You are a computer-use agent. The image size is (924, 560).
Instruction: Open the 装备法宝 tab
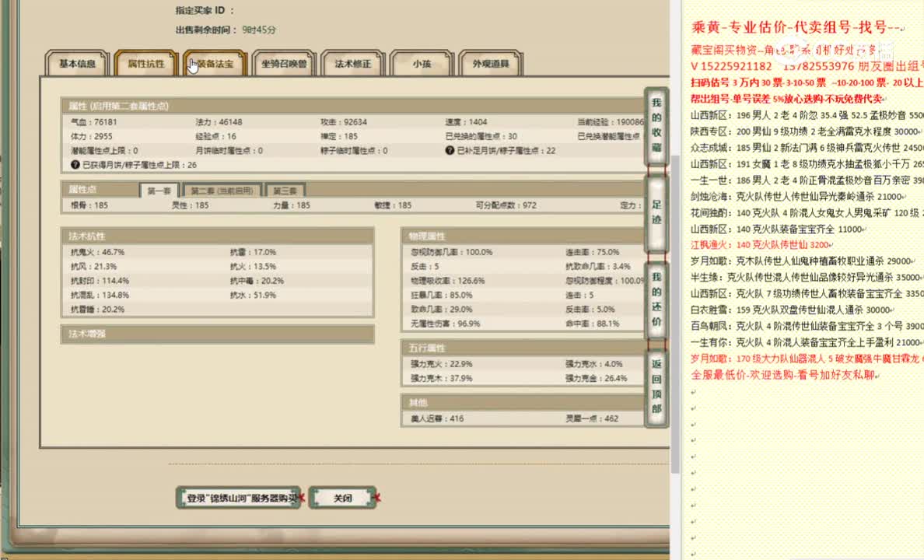tap(215, 64)
